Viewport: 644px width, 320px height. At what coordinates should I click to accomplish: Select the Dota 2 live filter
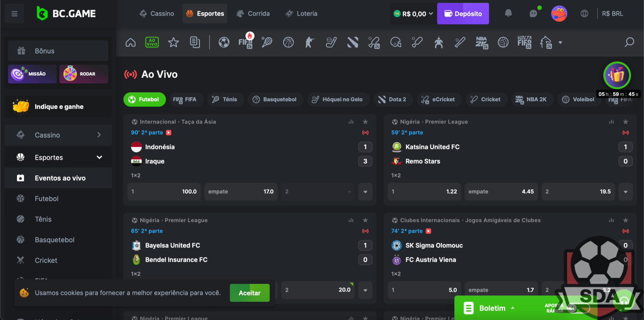click(x=393, y=99)
